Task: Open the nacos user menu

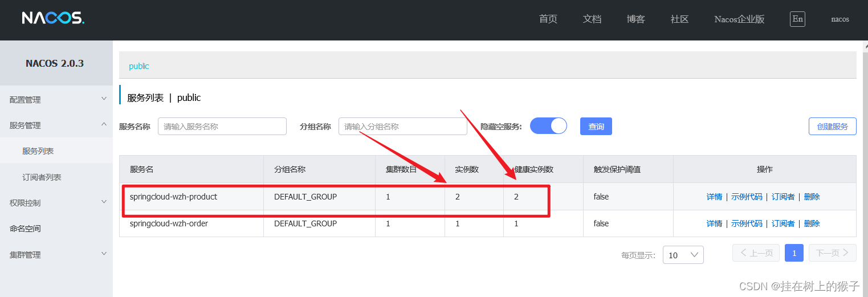Action: tap(840, 19)
